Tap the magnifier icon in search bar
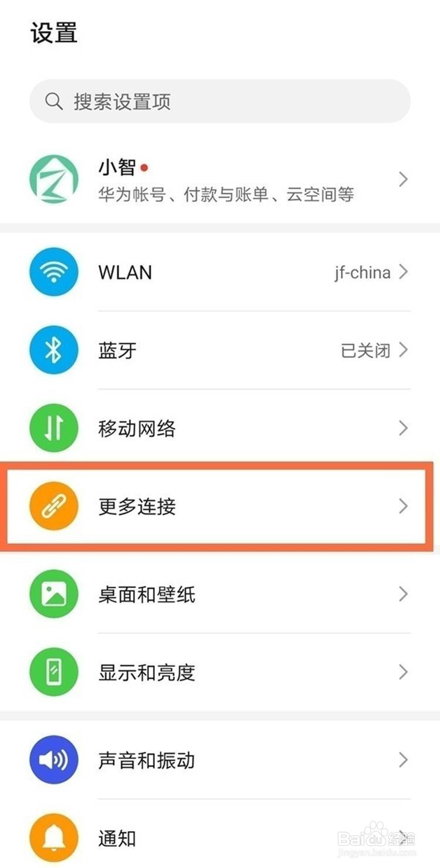This screenshot has width=440, height=868. [x=54, y=101]
